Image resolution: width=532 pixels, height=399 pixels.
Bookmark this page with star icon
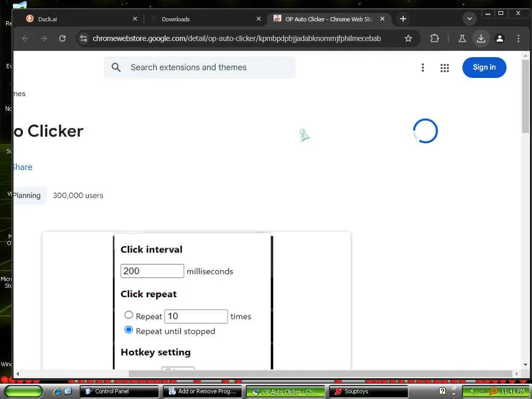[408, 38]
